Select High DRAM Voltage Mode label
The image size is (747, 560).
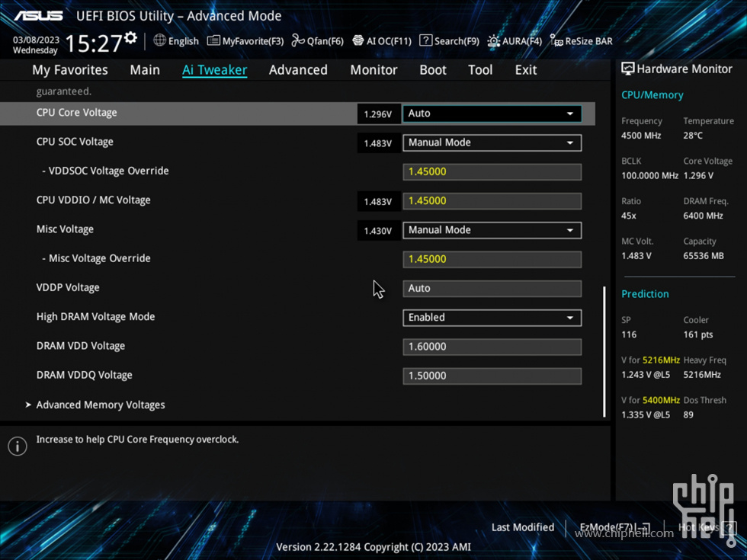(95, 317)
